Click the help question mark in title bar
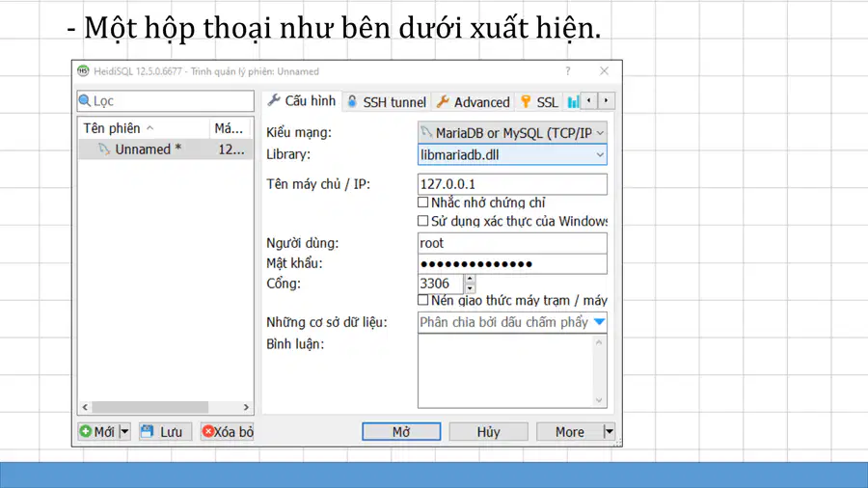Viewport: 868px width, 488px height. (x=568, y=70)
